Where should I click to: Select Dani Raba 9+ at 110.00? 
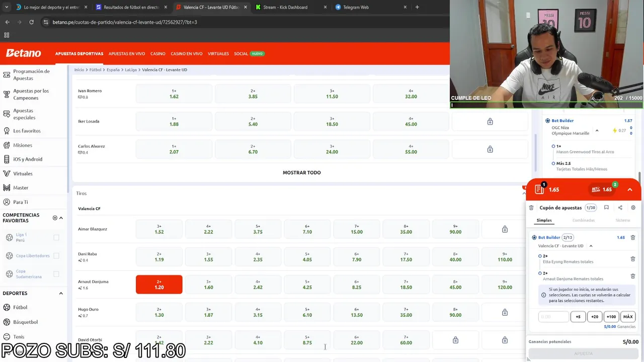505,257
